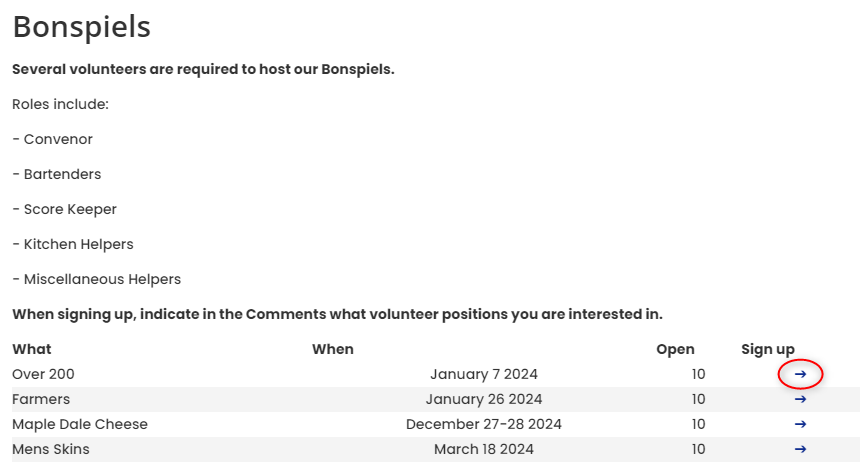
Task: Select the "Maple Dale Cheese" event name
Action: coord(80,424)
